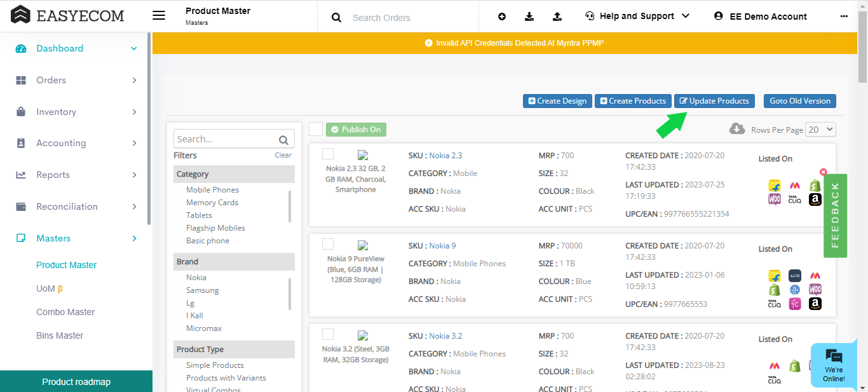Viewport: 868px width, 392px height.
Task: Click Tata CLiQ icon on Nokia 2.3 card
Action: pos(794,199)
